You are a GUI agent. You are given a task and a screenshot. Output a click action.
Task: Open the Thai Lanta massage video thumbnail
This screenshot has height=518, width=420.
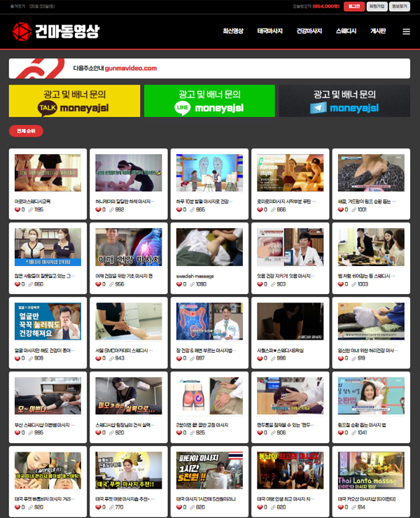click(371, 470)
